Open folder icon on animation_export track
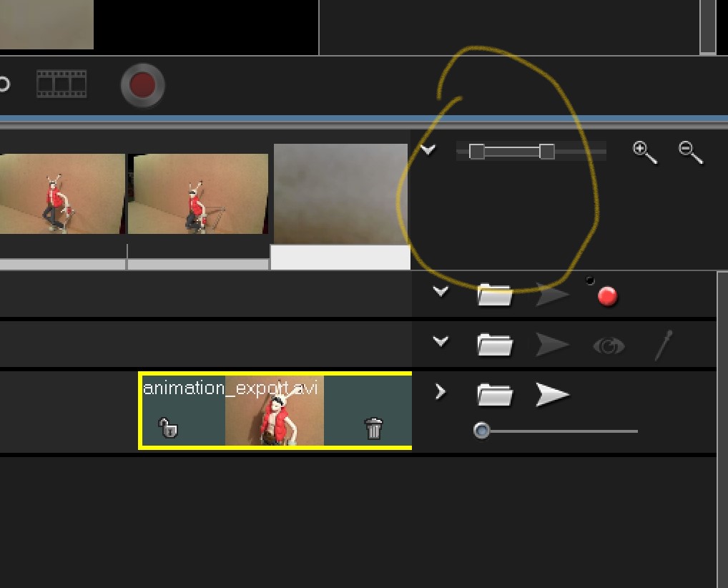728x588 pixels. (495, 395)
